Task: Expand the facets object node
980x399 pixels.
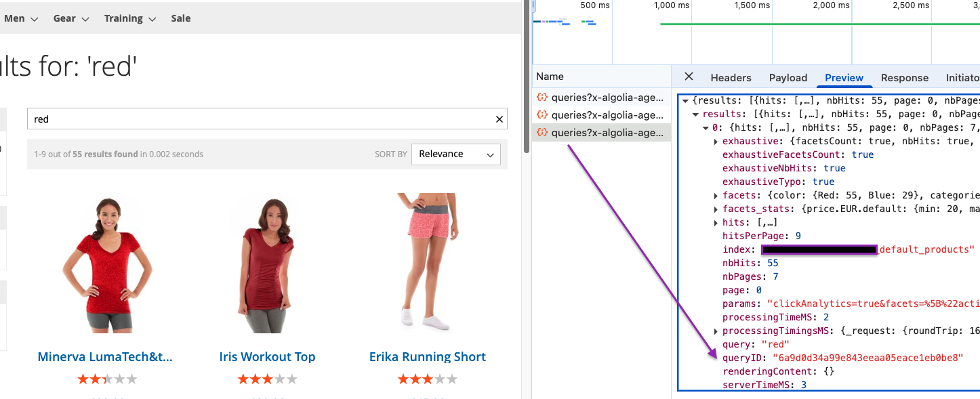Action: (716, 196)
